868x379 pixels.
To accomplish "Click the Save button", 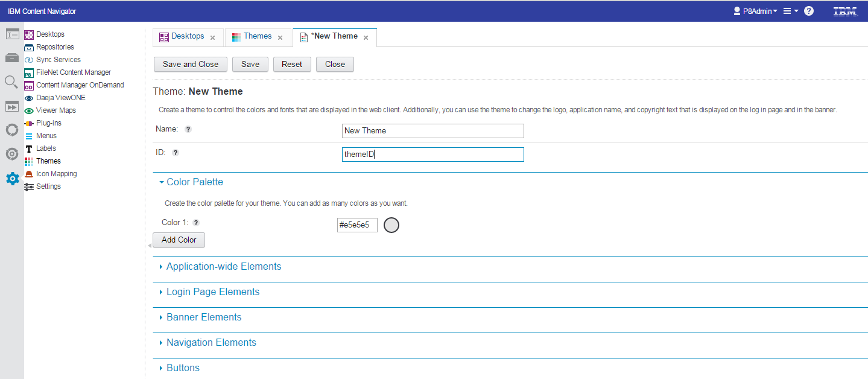I will (250, 64).
